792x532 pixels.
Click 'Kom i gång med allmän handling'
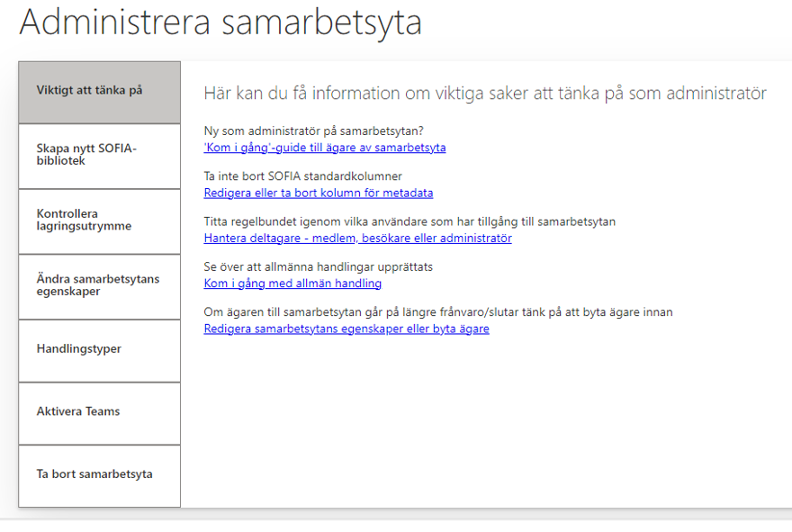[296, 283]
